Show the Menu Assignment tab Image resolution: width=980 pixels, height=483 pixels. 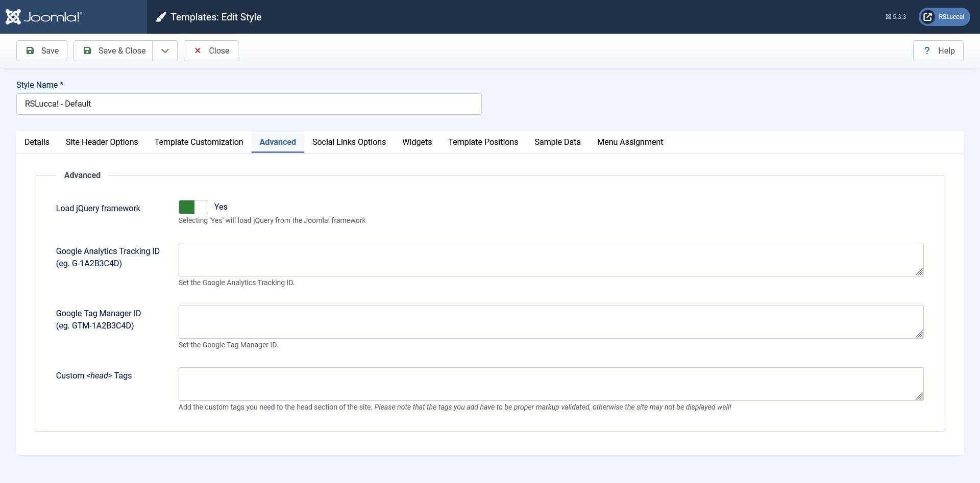pos(630,142)
